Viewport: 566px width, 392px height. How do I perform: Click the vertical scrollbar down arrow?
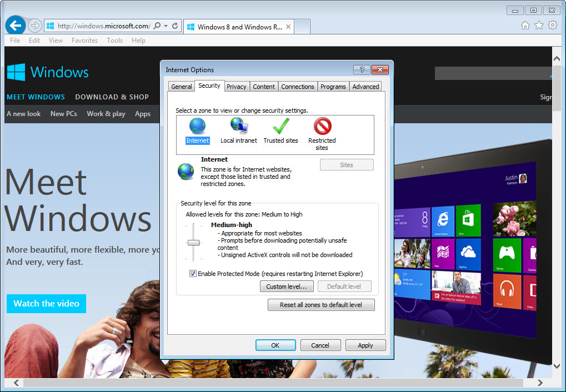pos(557,366)
